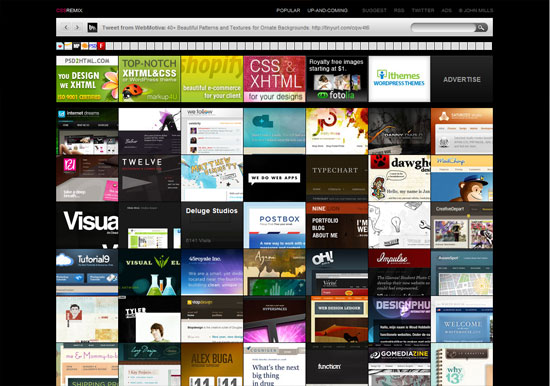Click the next tweet arrow
This screenshot has width=550, height=386.
click(x=78, y=27)
